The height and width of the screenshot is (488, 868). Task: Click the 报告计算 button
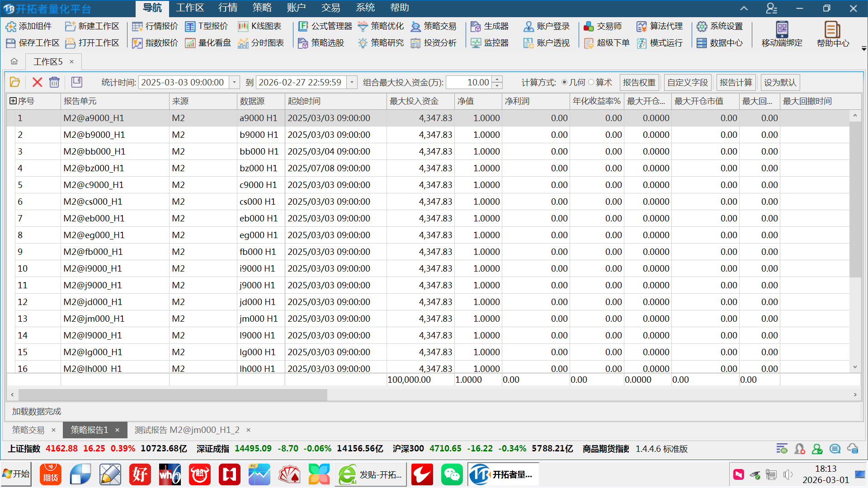click(735, 82)
